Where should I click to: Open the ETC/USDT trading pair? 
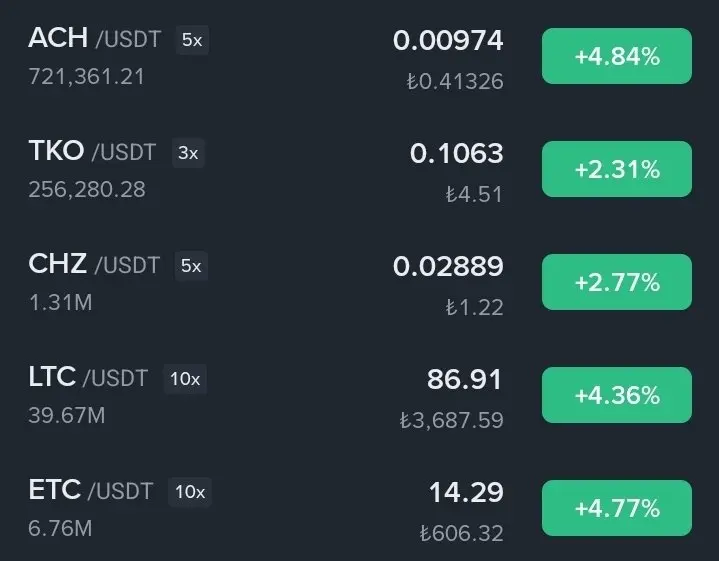90,490
